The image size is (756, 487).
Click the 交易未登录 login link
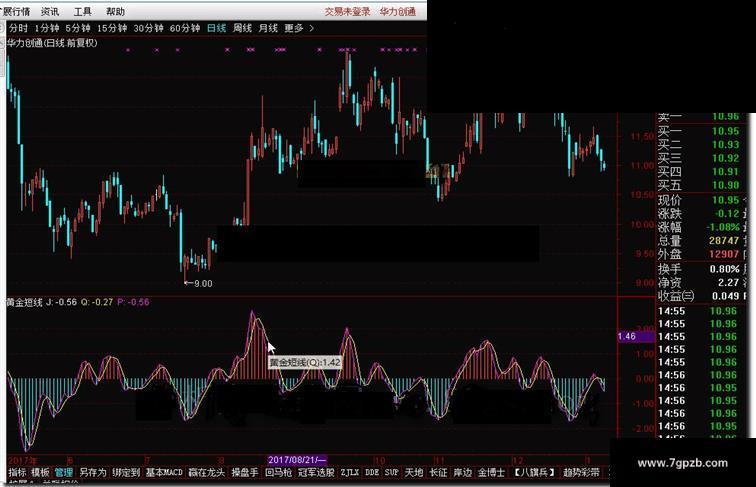pos(347,12)
